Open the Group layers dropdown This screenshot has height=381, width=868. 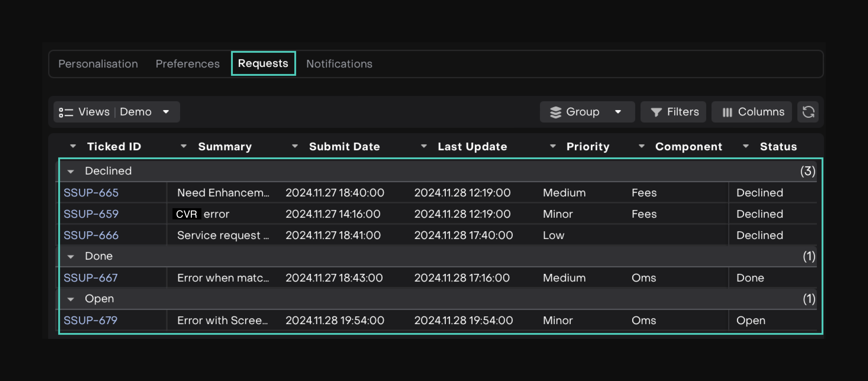pyautogui.click(x=587, y=112)
